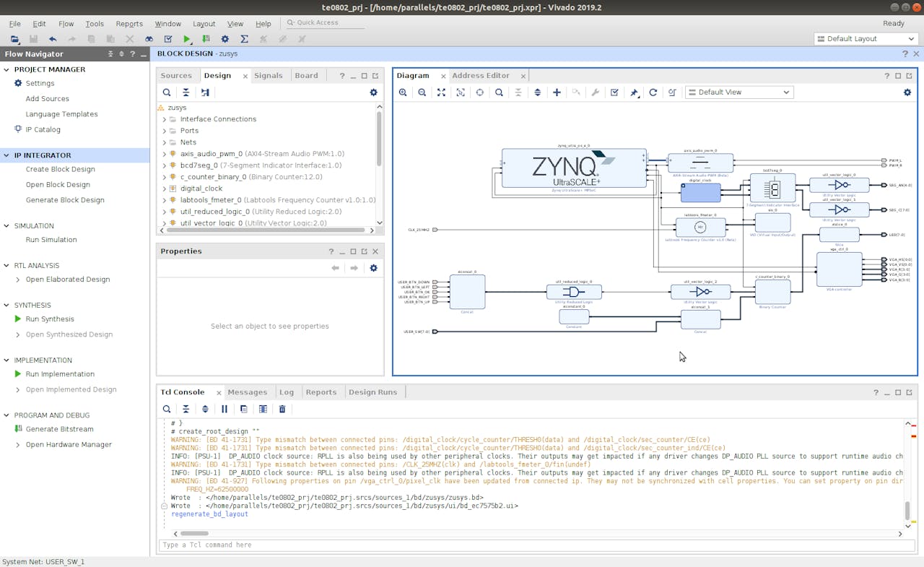Expand the Interface Connections tree node
The width and height of the screenshot is (924, 567).
point(165,119)
